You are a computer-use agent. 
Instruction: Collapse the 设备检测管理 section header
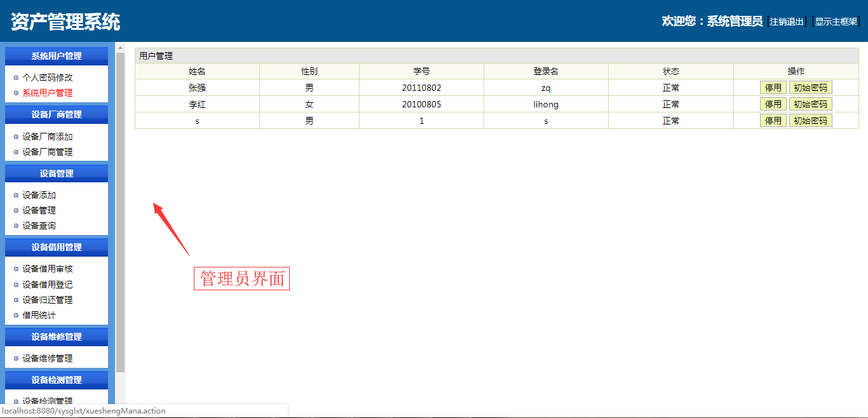57,380
